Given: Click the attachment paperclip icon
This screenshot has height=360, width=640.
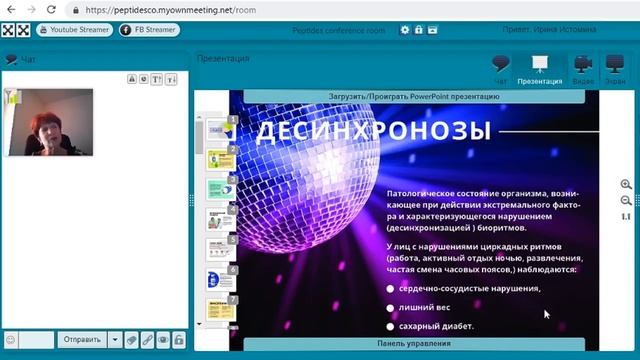Looking at the screenshot, I should [x=131, y=340].
